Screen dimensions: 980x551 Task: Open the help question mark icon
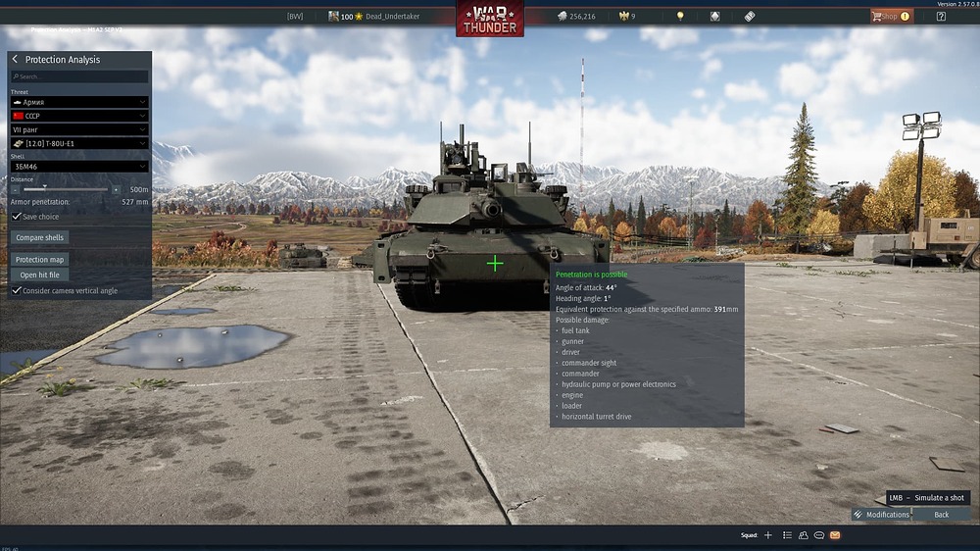point(941,17)
